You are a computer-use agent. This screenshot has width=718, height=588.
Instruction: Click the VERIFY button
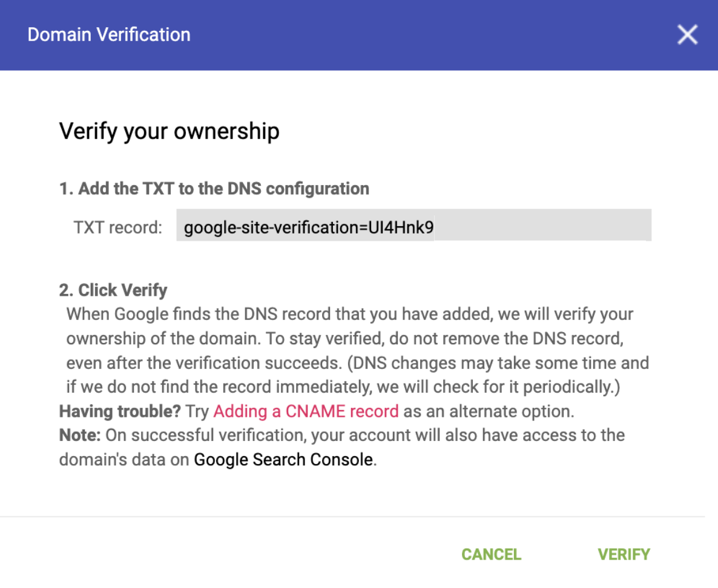624,555
